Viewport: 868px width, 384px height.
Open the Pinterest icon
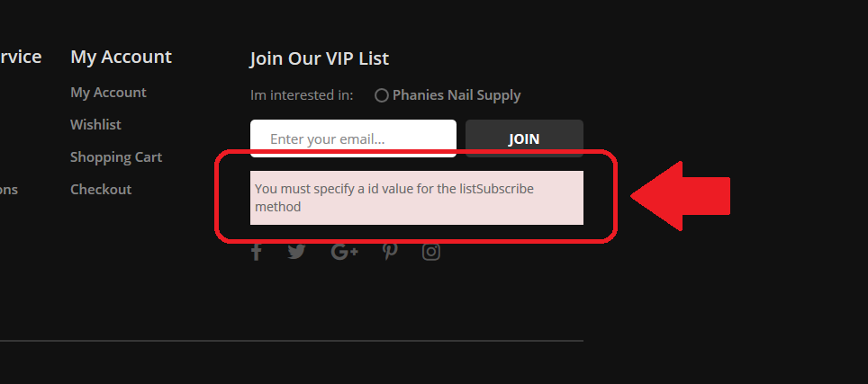tap(390, 252)
